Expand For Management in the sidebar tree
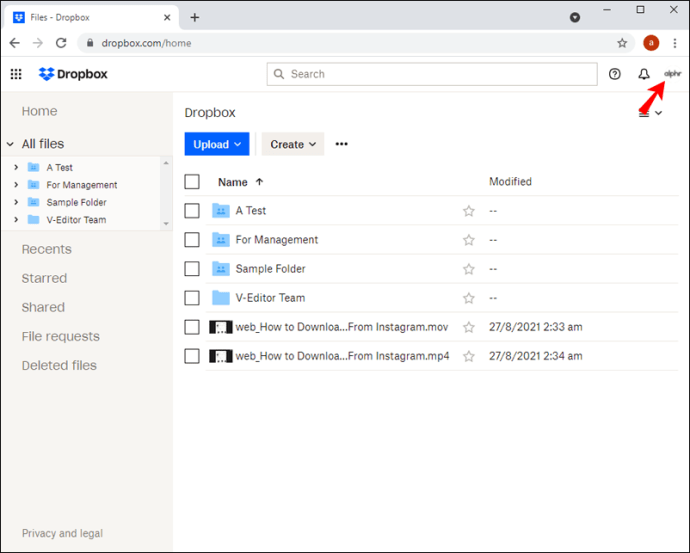Screen dimensions: 690x553 16,185
